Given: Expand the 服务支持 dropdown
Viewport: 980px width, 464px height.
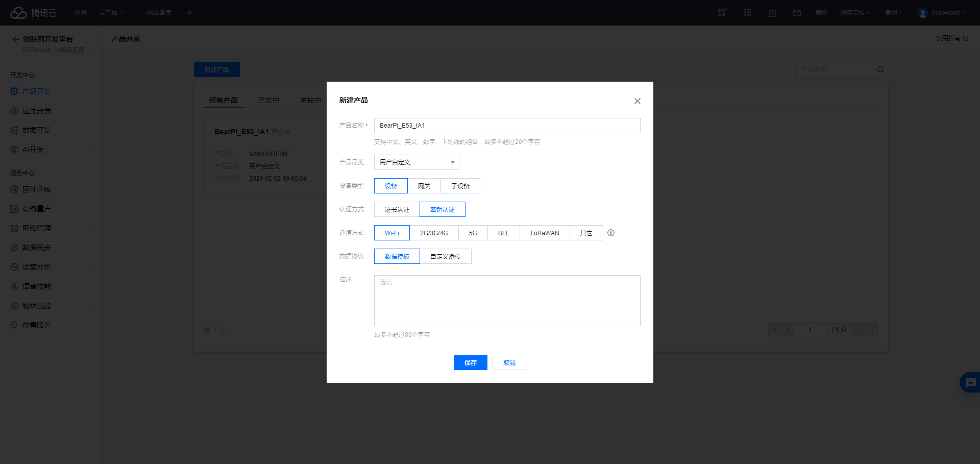Looking at the screenshot, I should click(x=855, y=13).
